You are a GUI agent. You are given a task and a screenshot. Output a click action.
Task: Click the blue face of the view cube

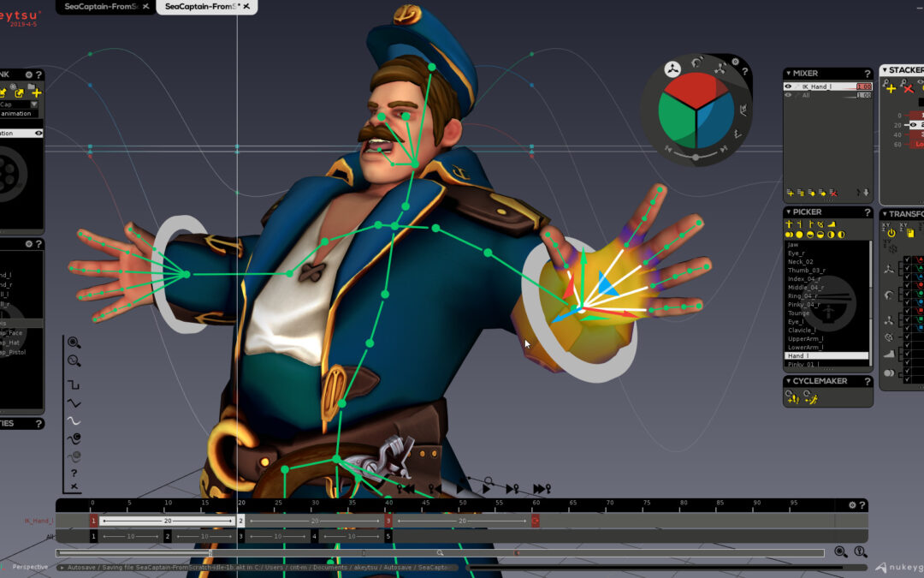(x=714, y=120)
